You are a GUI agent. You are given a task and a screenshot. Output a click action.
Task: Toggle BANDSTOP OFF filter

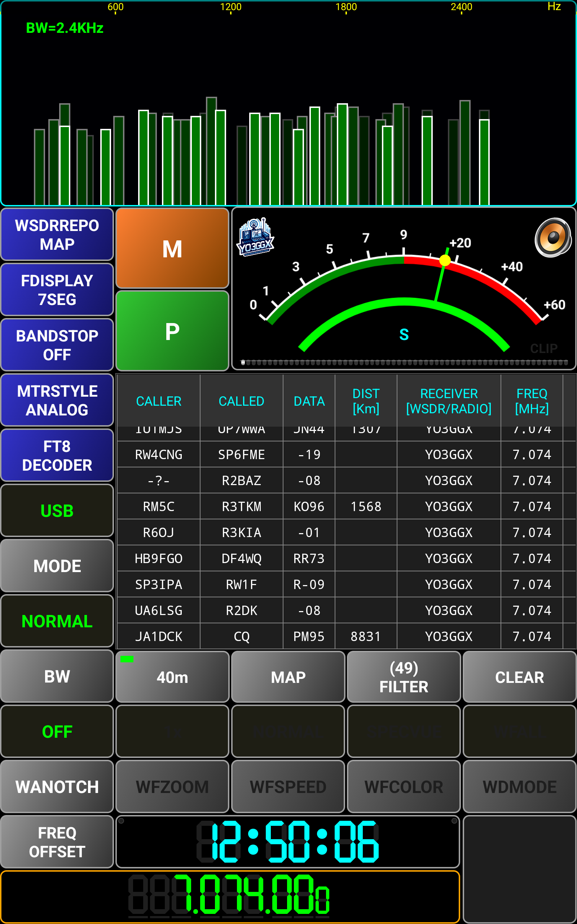57,345
